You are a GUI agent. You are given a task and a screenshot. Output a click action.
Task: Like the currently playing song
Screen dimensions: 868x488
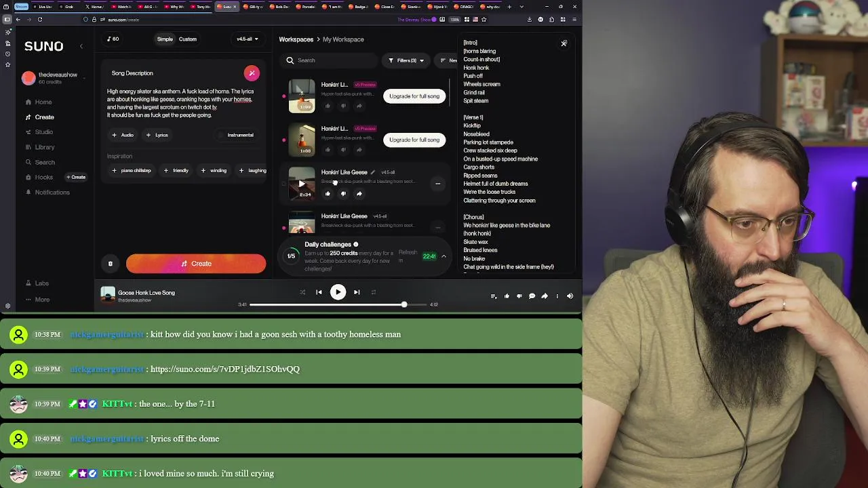(x=507, y=296)
